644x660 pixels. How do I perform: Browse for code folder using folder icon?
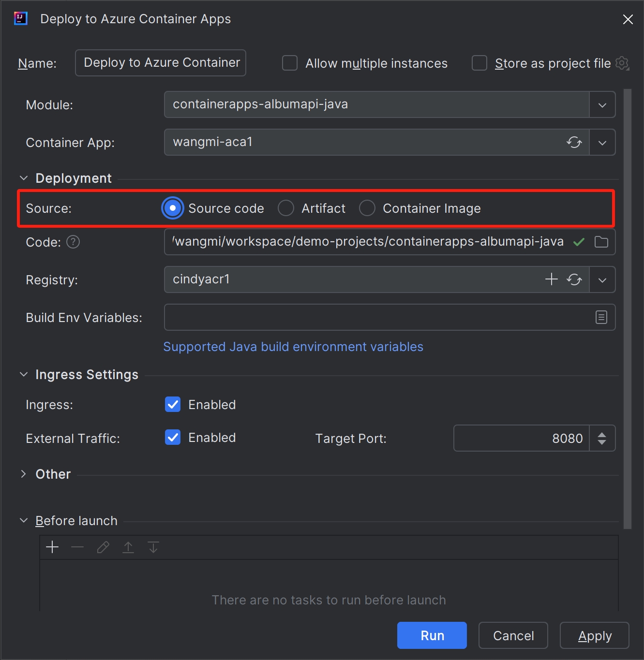point(601,242)
